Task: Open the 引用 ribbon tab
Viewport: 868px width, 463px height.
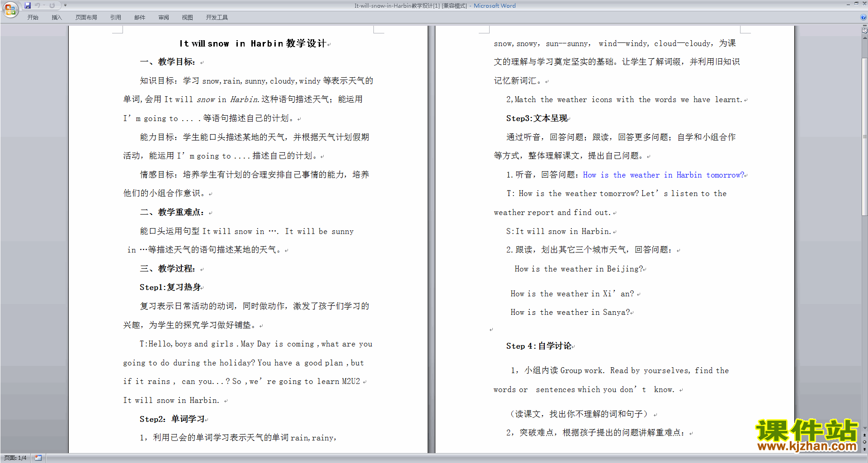Action: coord(116,17)
